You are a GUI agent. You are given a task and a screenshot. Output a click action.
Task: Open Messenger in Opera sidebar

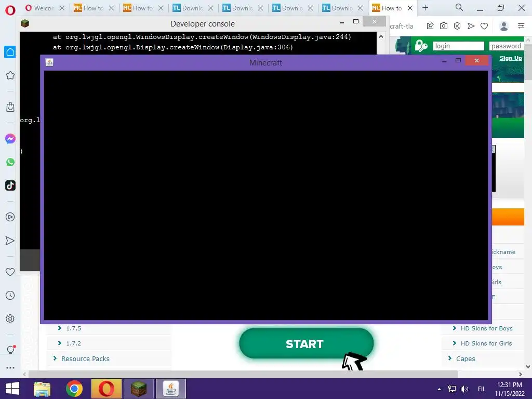click(10, 139)
